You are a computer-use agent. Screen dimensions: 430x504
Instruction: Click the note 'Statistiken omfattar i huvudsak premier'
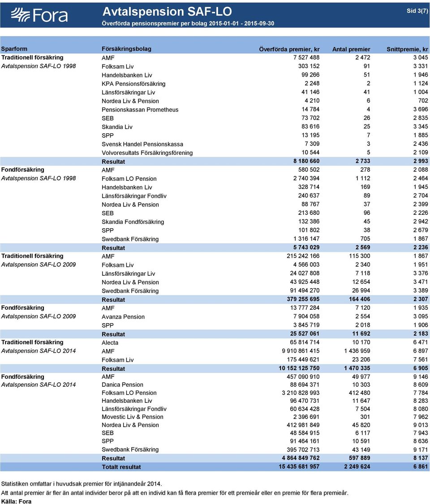(82, 484)
